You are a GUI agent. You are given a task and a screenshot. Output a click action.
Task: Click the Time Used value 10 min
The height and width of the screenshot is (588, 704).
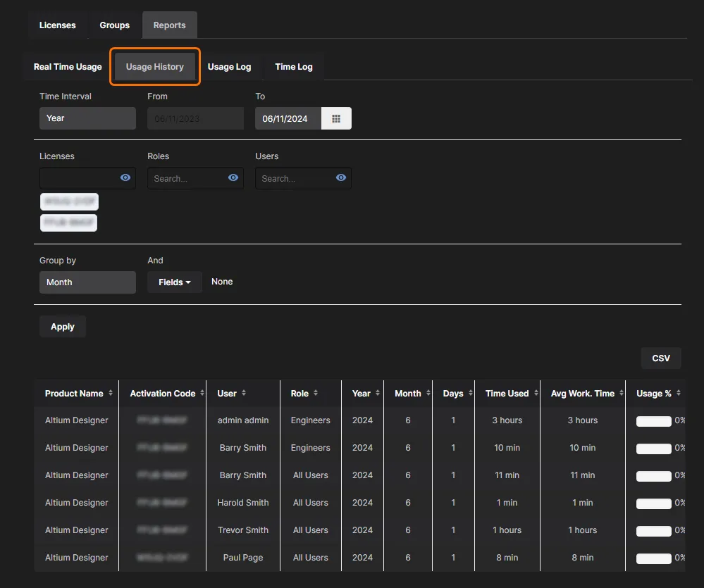click(507, 448)
